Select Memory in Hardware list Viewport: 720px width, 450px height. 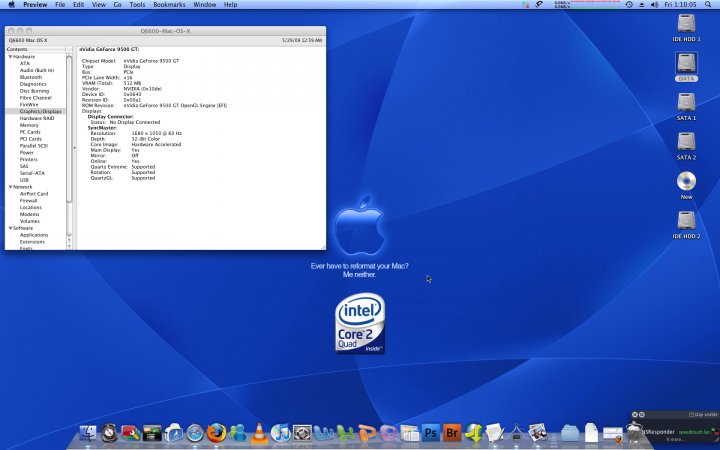pyautogui.click(x=29, y=125)
